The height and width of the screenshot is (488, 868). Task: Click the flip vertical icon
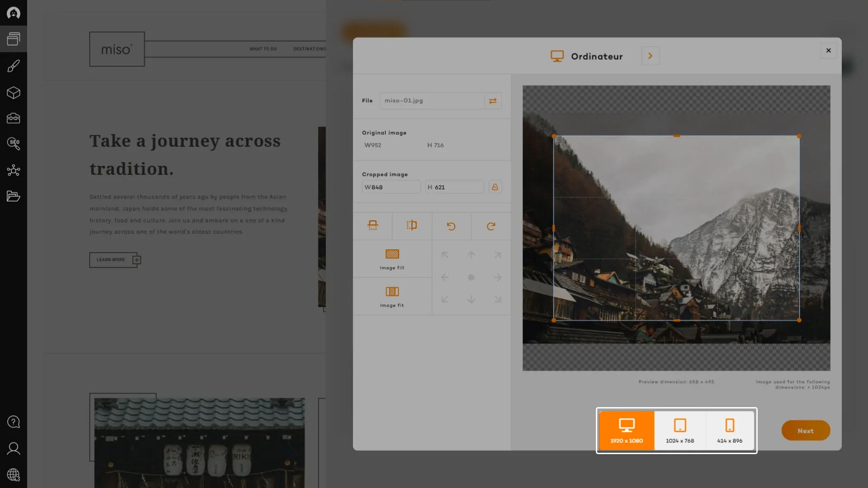pyautogui.click(x=373, y=225)
